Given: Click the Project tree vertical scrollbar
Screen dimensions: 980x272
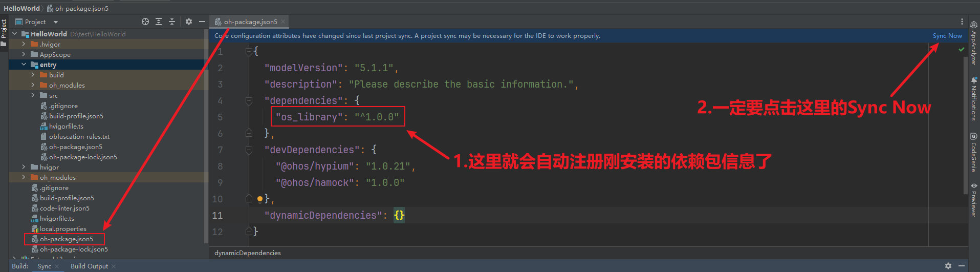Looking at the screenshot, I should tap(206, 156).
